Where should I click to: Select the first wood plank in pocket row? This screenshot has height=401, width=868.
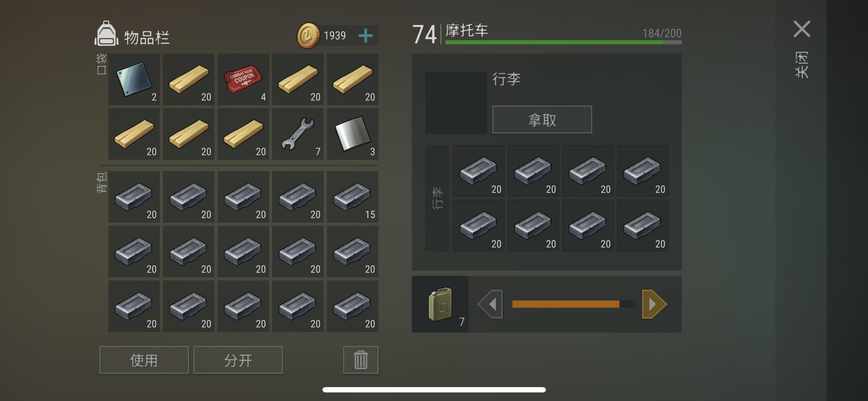(188, 79)
